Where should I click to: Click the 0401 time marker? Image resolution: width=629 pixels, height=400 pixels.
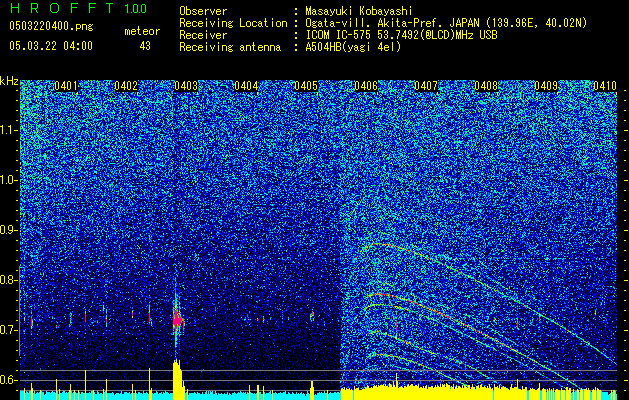click(x=66, y=86)
